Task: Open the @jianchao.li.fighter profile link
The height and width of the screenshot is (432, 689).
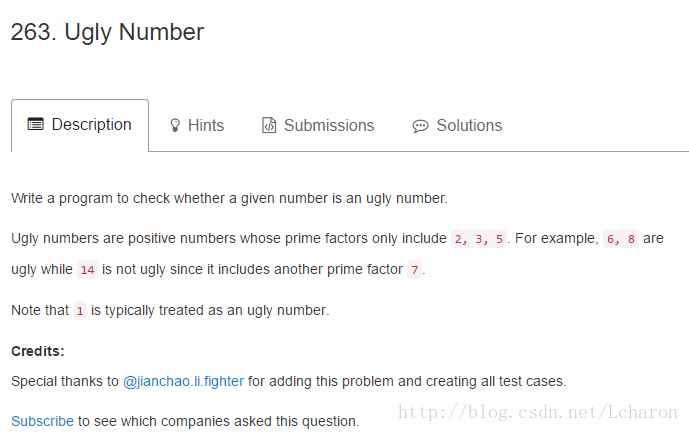Action: coord(183,381)
